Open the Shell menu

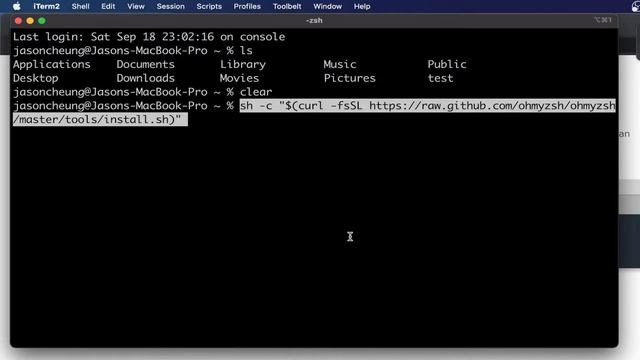[80, 7]
